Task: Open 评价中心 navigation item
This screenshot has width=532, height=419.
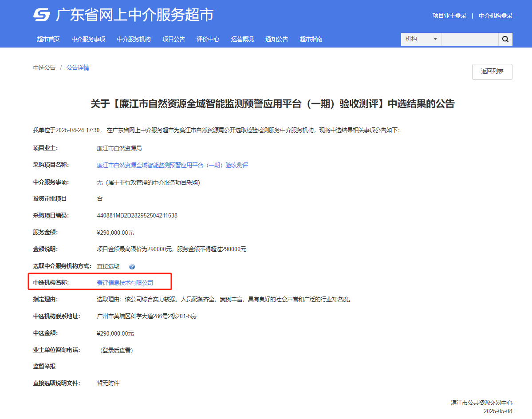Action: coord(208,39)
